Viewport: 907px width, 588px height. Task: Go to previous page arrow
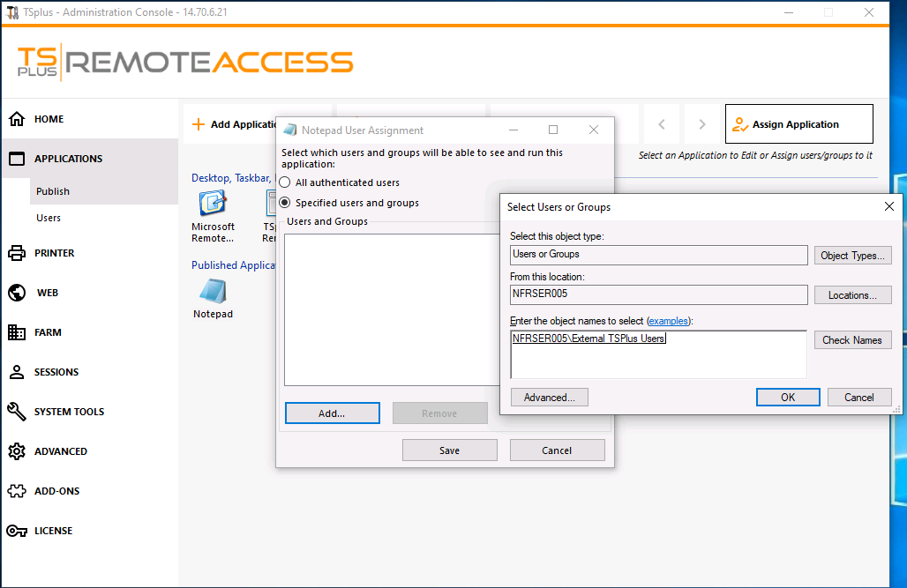pos(662,124)
